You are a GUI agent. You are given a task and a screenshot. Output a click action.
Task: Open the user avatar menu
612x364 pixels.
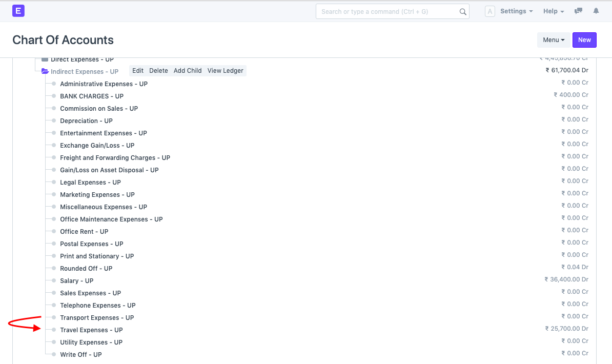(x=489, y=11)
